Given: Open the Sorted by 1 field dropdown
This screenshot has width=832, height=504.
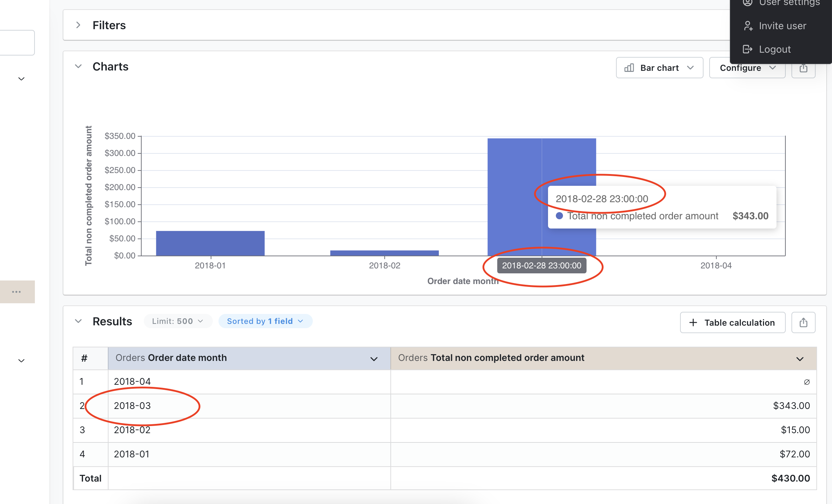Looking at the screenshot, I should pos(265,321).
